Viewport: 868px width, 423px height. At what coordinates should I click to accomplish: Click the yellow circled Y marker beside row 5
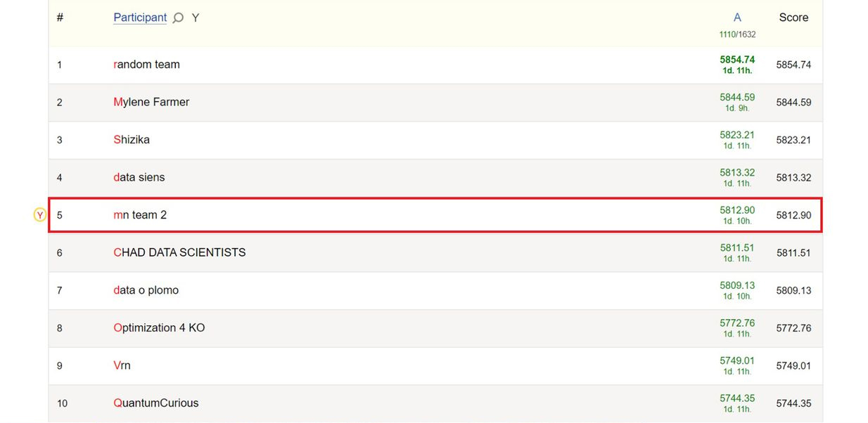click(40, 215)
